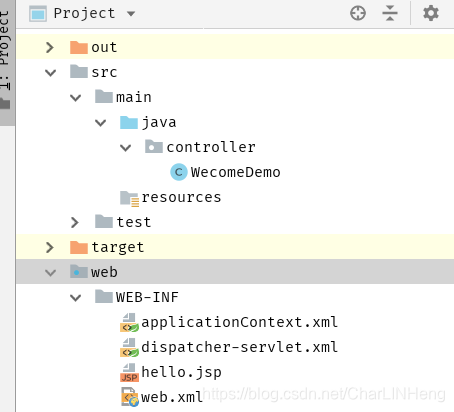Screen dimensions: 454x412
Task: Click the test folder icon
Action: [x=104, y=221]
